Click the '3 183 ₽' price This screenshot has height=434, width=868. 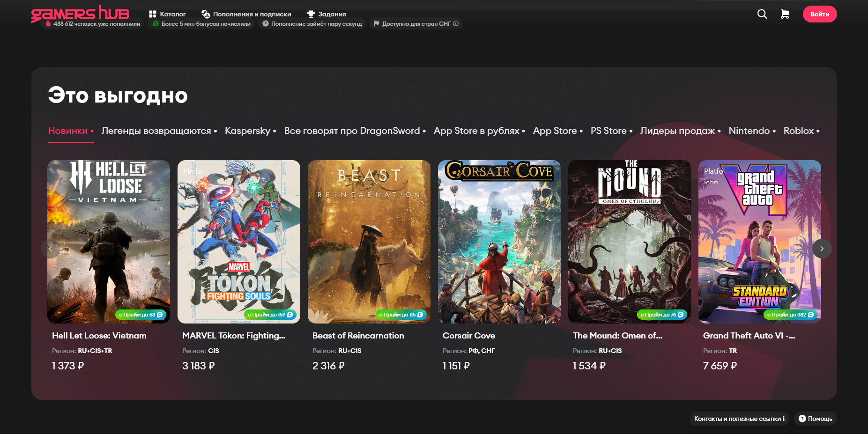point(199,366)
